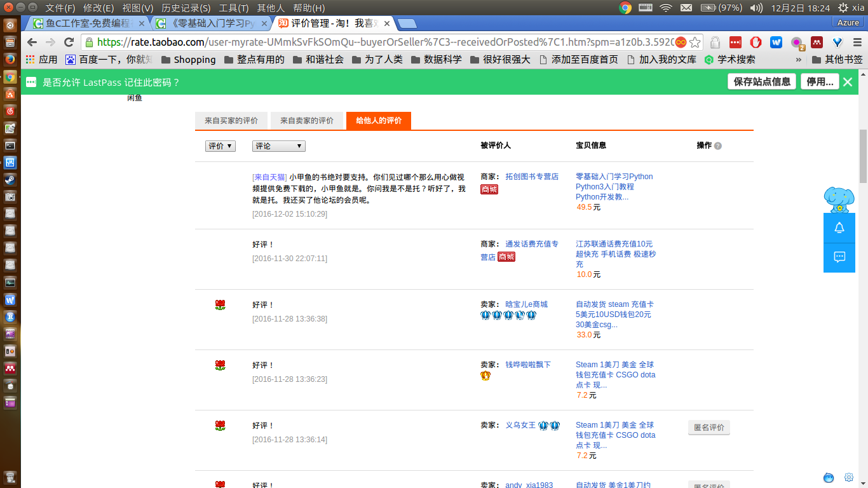Open a new browser tab
The image size is (868, 488).
coord(407,24)
